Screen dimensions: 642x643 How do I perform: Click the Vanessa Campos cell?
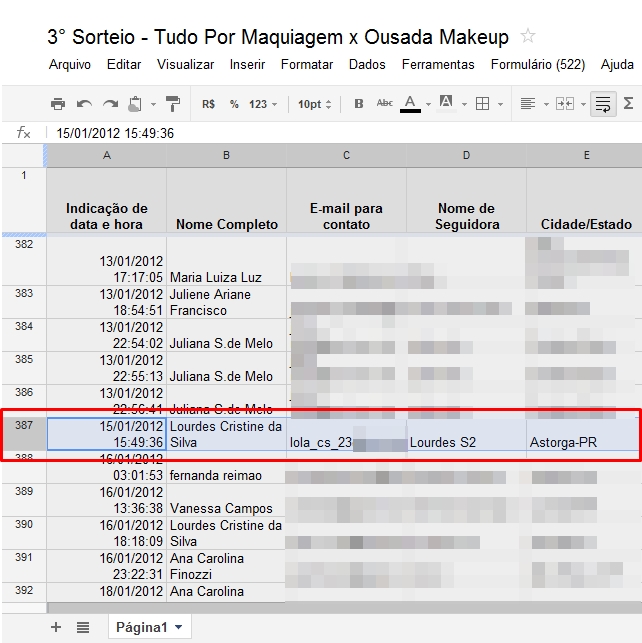[226, 500]
